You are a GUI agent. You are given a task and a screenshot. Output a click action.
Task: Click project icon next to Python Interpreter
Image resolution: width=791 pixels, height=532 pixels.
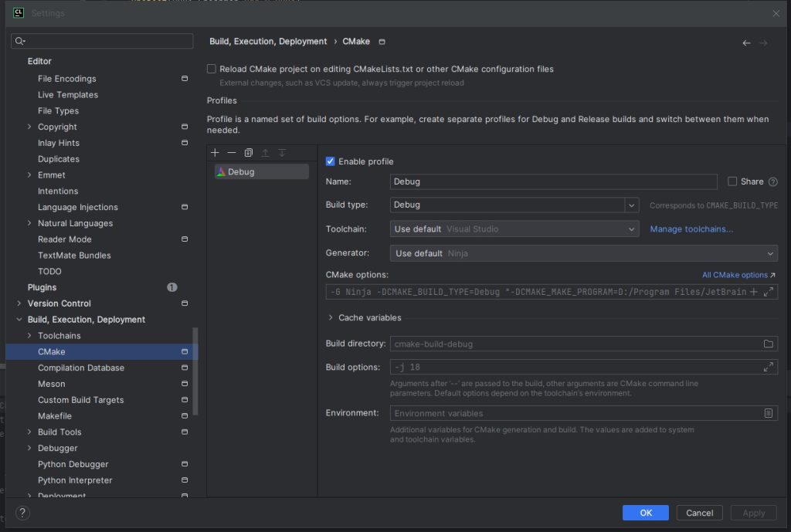[185, 480]
